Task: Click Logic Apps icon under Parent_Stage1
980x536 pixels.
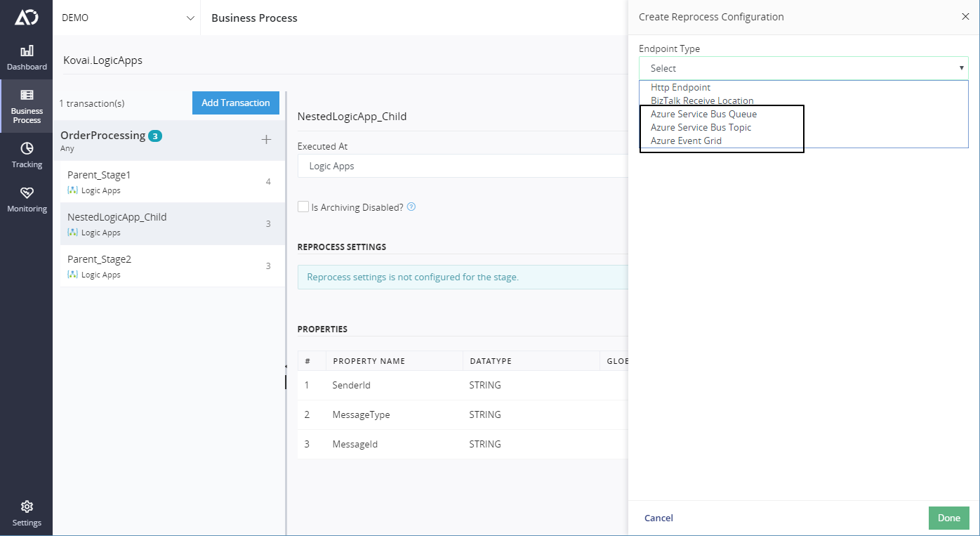Action: tap(72, 190)
